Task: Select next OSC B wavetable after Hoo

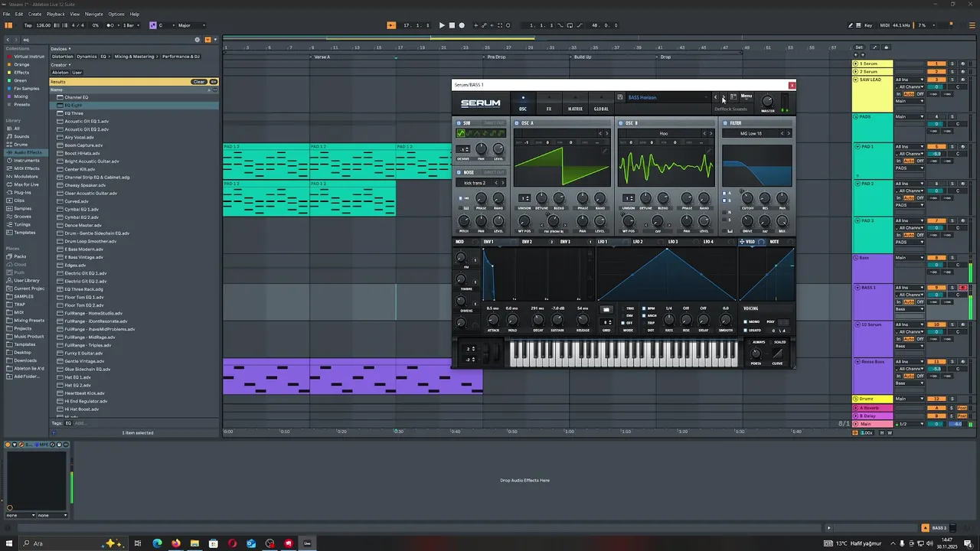Action: (x=711, y=133)
